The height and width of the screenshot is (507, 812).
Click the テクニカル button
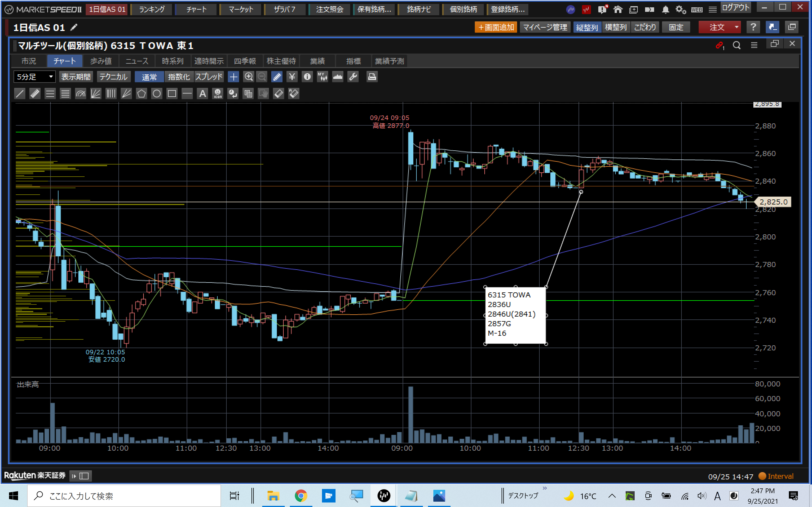[113, 77]
